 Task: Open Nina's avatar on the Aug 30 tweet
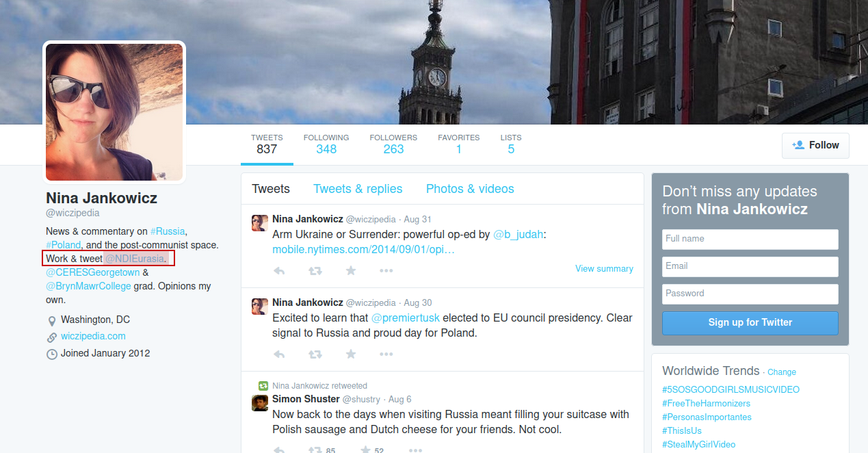pos(260,307)
